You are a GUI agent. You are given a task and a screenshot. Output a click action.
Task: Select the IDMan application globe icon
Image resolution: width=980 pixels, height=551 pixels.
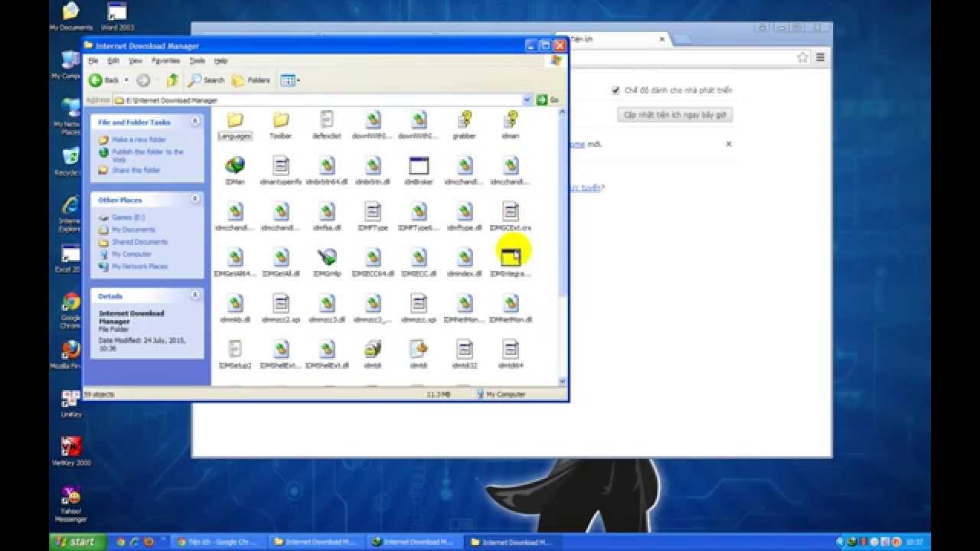[235, 165]
